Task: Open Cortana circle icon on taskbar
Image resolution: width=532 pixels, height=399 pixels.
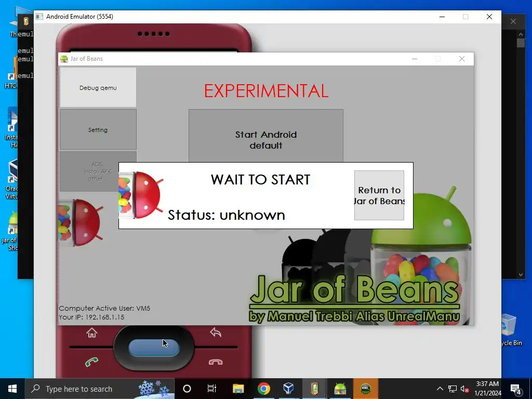Action: (x=187, y=389)
